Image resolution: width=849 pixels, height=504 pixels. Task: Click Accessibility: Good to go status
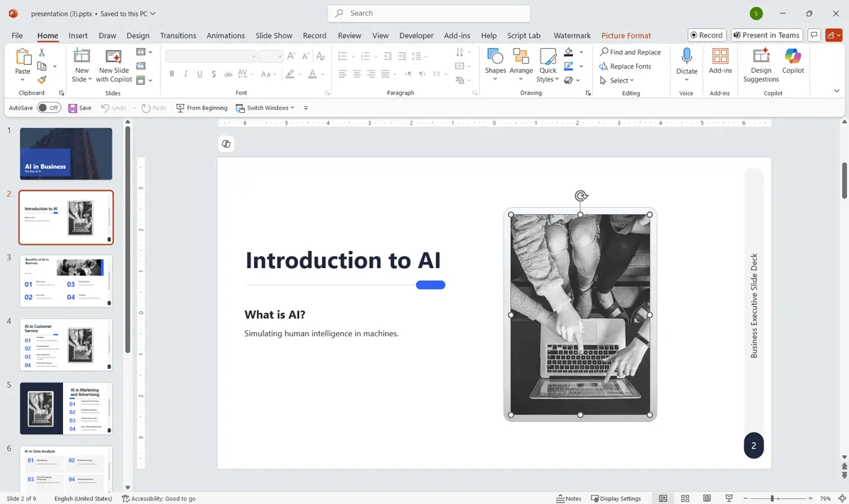click(158, 498)
